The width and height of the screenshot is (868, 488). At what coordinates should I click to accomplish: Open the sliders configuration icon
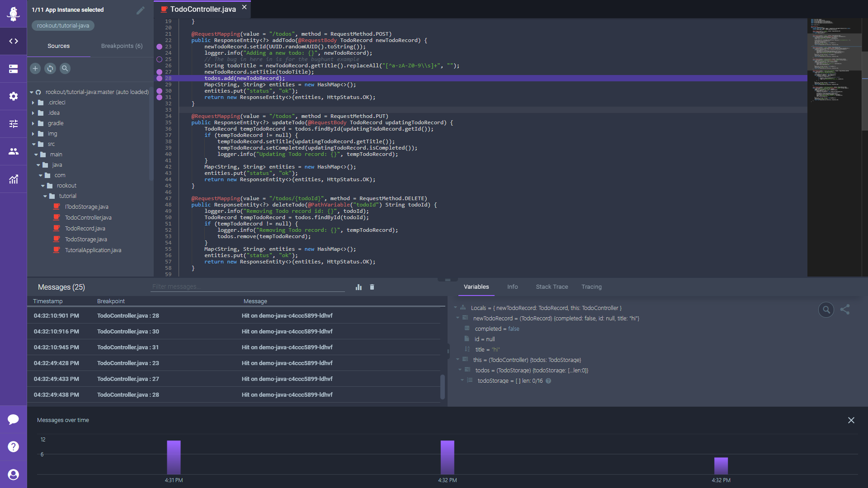[x=14, y=124]
